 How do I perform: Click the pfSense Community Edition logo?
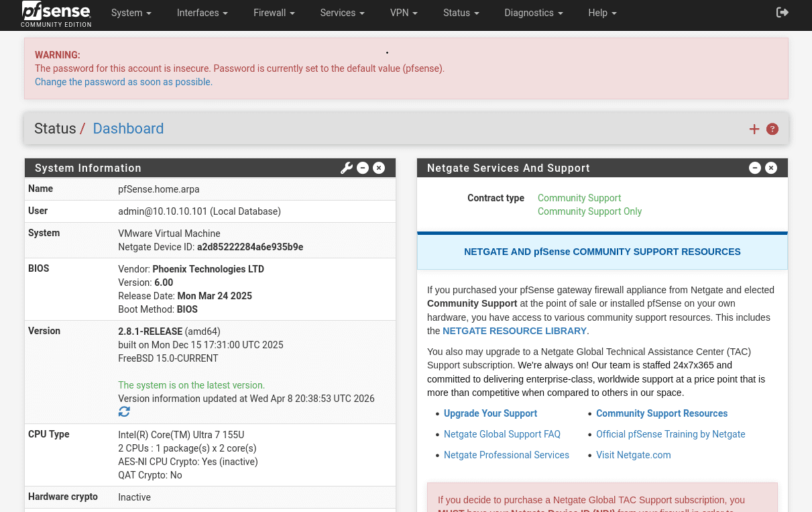coord(56,14)
